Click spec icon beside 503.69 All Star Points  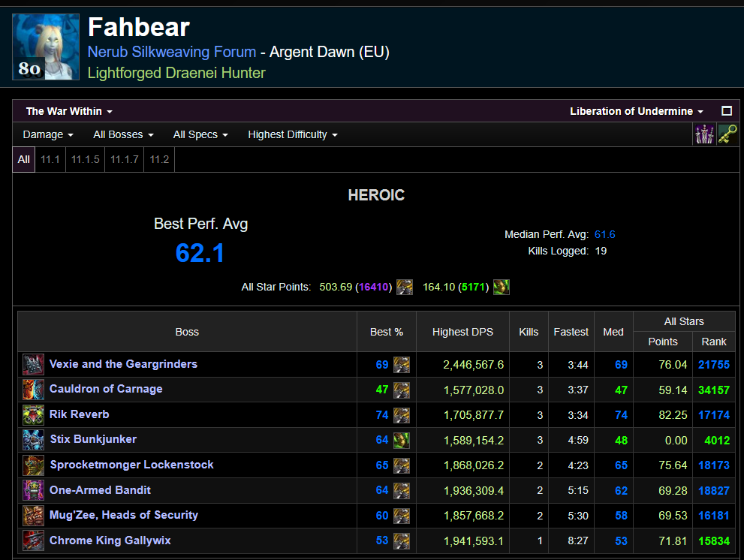(405, 287)
